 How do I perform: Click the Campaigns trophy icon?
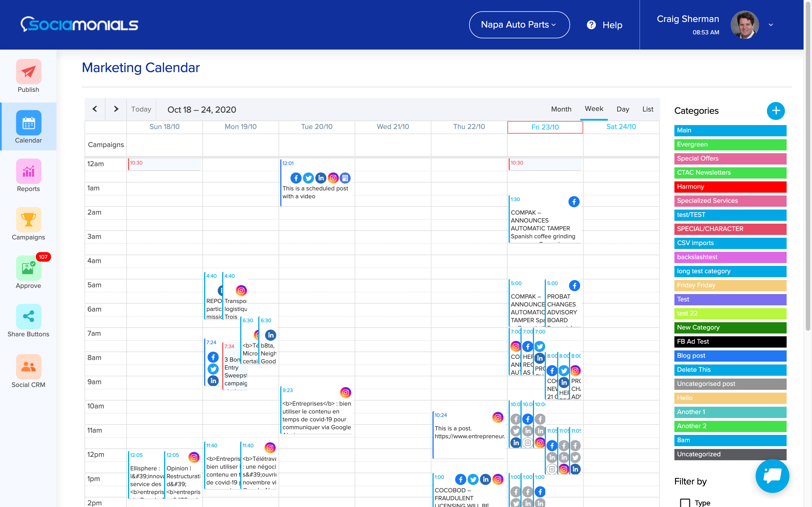click(28, 220)
